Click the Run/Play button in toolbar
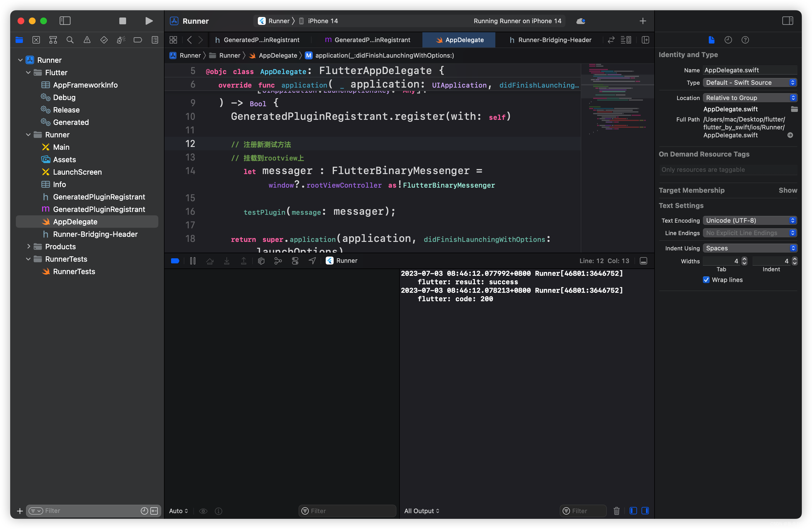 (148, 21)
